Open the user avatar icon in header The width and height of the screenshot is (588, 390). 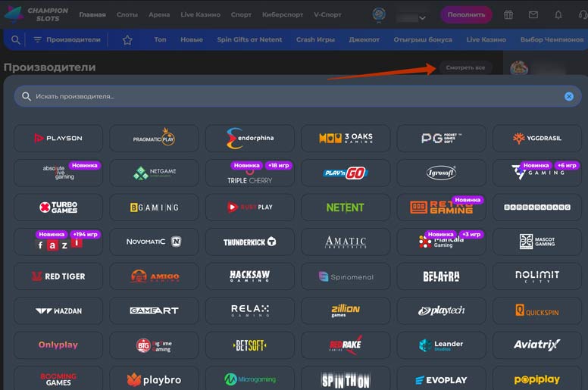point(380,14)
